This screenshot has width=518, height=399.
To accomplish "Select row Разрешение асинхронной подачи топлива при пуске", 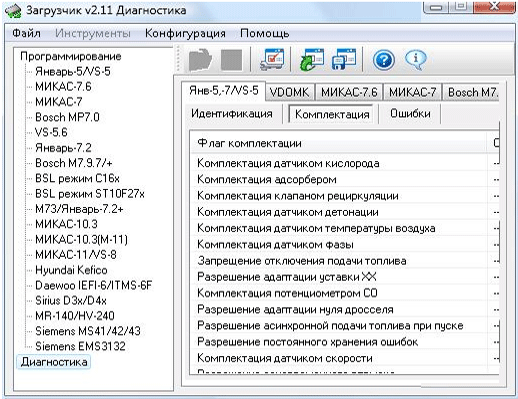I will click(345, 326).
